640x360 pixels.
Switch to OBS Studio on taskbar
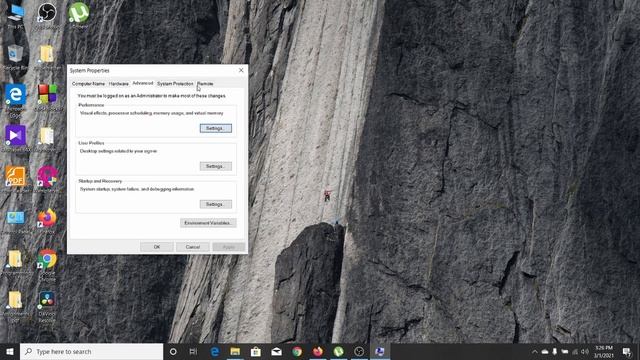click(x=359, y=351)
